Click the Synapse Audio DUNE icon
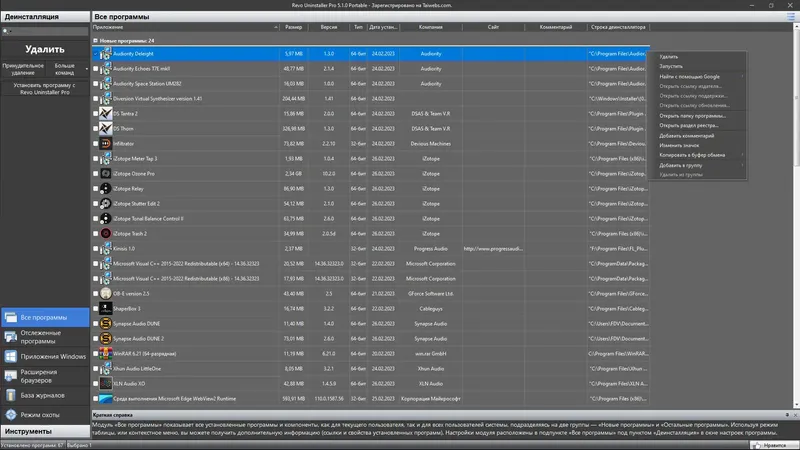The height and width of the screenshot is (450, 800). pos(106,323)
